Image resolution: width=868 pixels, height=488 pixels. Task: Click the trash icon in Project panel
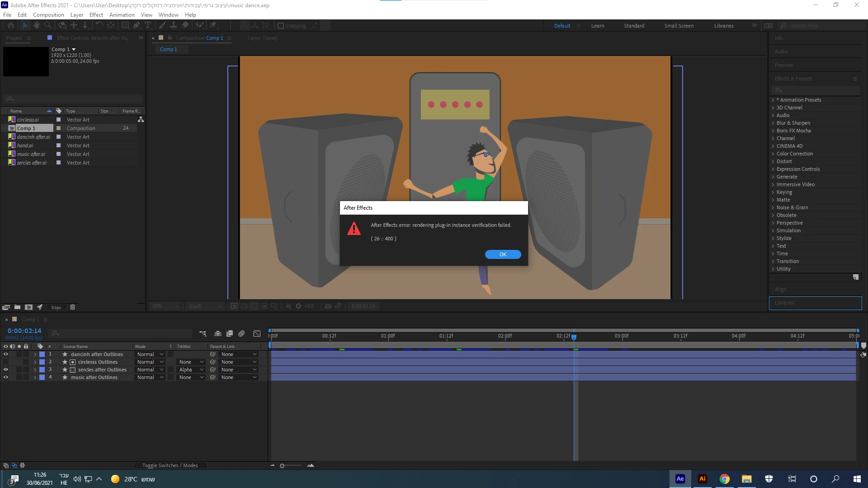72,307
